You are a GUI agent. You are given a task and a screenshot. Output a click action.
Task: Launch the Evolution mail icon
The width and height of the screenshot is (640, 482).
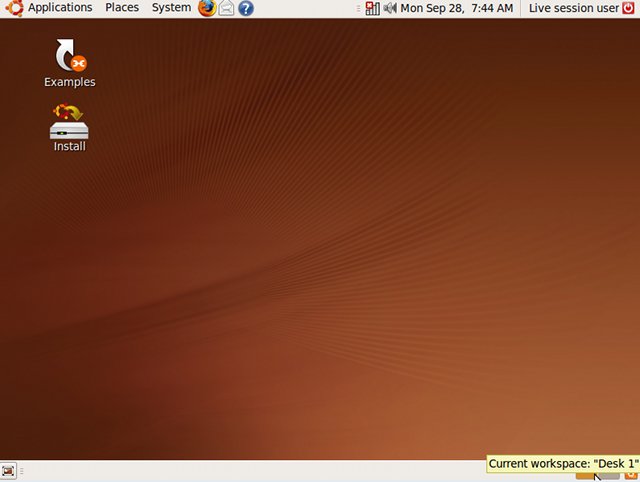click(226, 8)
